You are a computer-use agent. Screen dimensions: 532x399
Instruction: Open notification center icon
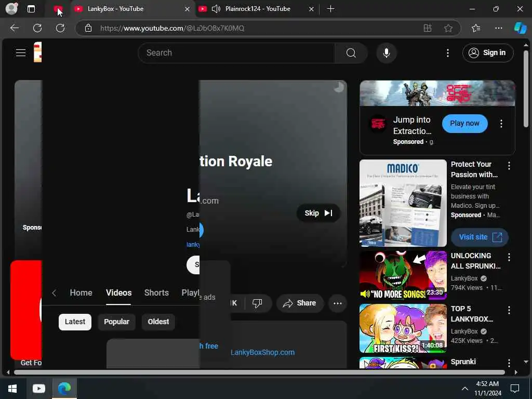click(x=515, y=389)
